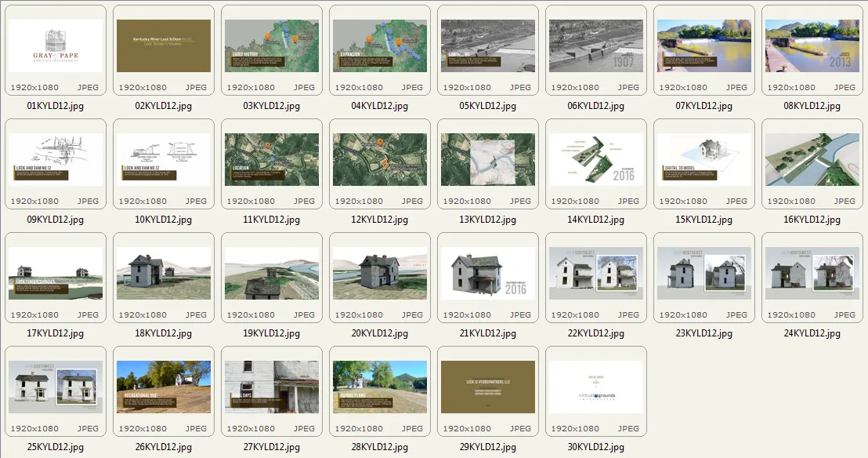Select the 01KYLD12.jpg Gray & Pape thumbnail
This screenshot has height=458, width=868.
click(56, 46)
